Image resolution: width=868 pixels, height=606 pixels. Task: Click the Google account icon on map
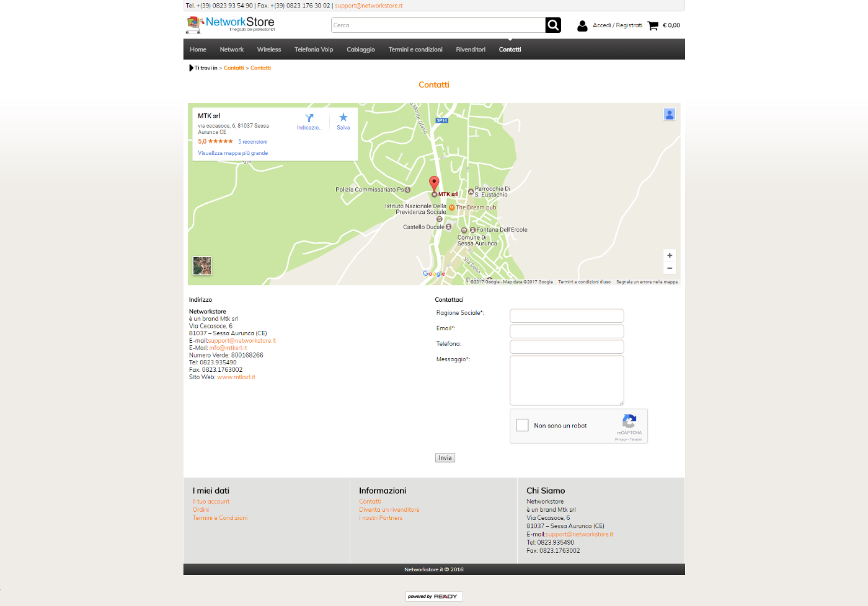coord(670,114)
